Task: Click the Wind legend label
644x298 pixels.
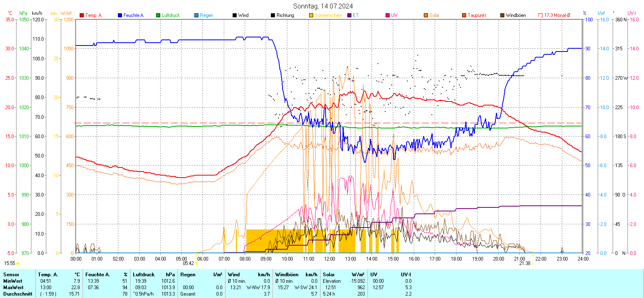Action: [243, 15]
